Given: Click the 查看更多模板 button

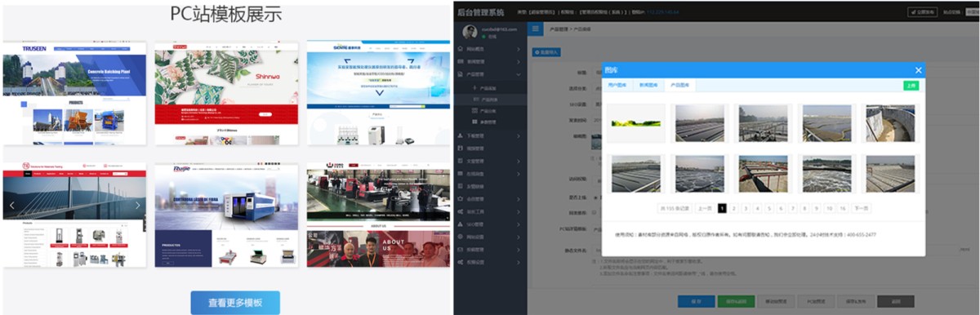Looking at the screenshot, I should click(235, 302).
